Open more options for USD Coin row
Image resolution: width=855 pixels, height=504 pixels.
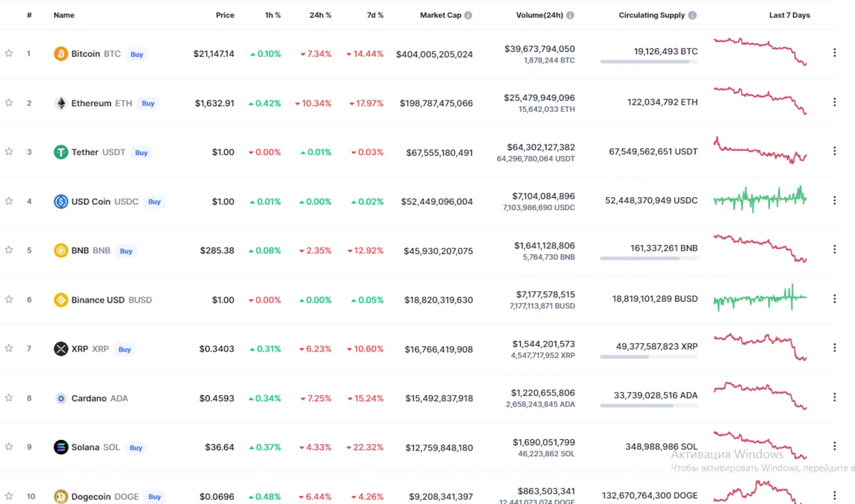coord(834,201)
